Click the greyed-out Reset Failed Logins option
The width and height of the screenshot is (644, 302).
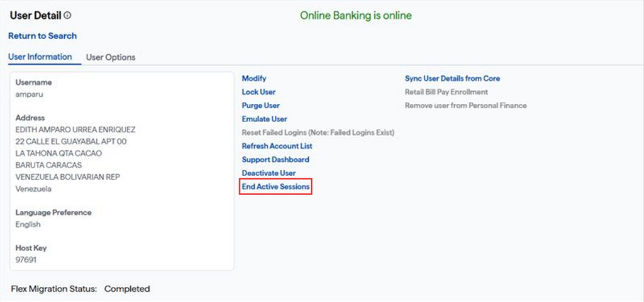click(x=318, y=133)
